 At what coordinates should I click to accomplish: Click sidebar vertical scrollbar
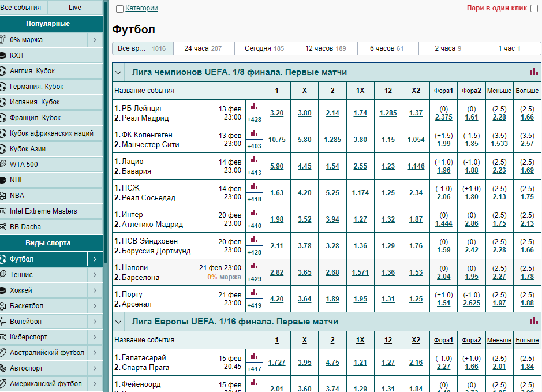coord(105,132)
